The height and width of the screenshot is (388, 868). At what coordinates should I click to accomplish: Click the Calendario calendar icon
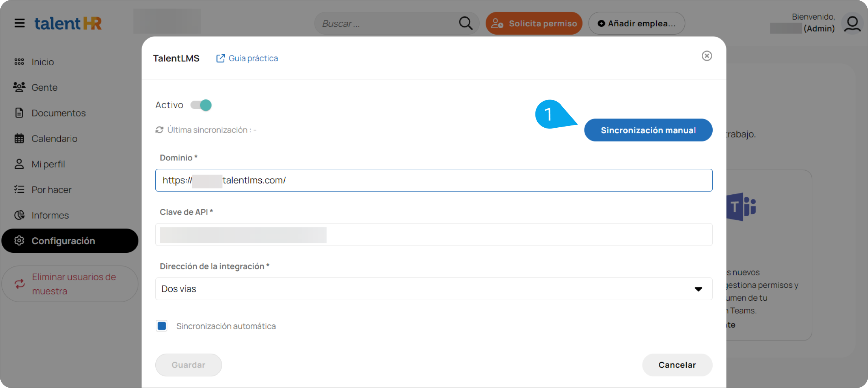(19, 138)
